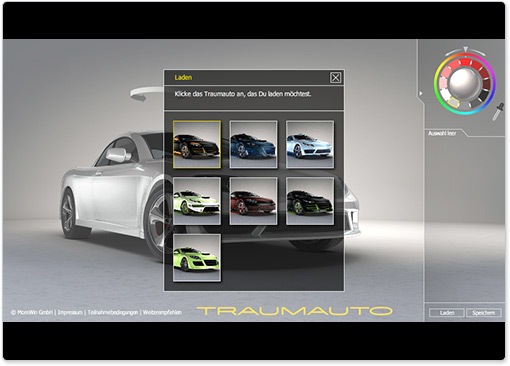Open the Teilnahmebedingungen link
This screenshot has width=510, height=366.
click(113, 312)
